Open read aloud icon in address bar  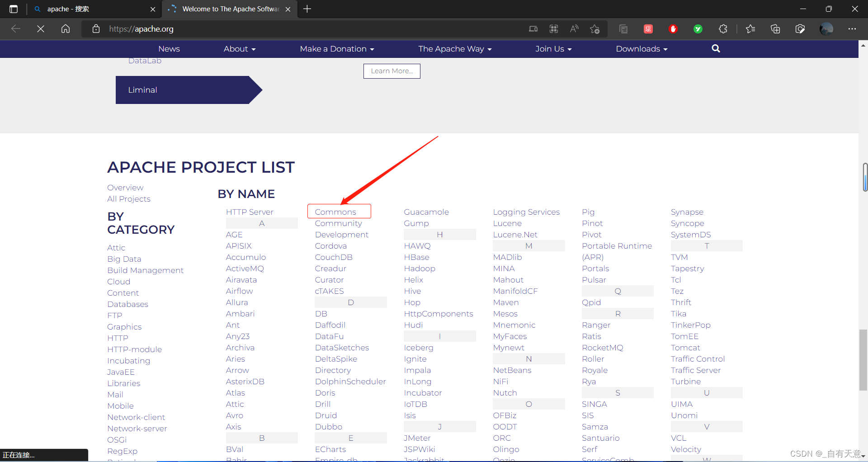(x=574, y=29)
